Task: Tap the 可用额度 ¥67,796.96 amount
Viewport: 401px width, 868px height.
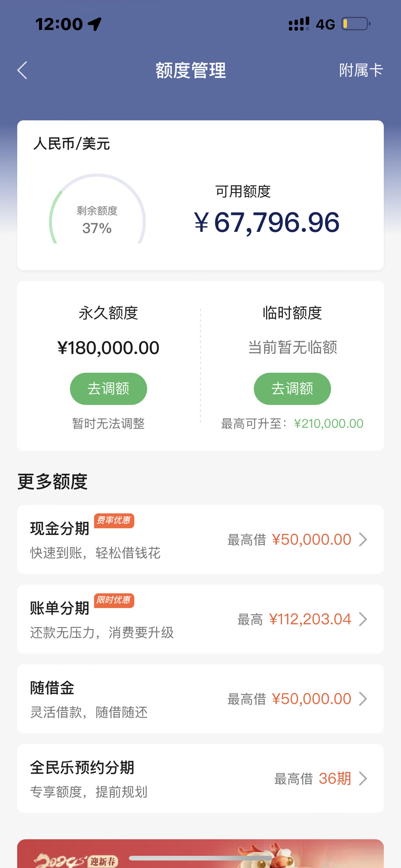Action: coord(267,222)
